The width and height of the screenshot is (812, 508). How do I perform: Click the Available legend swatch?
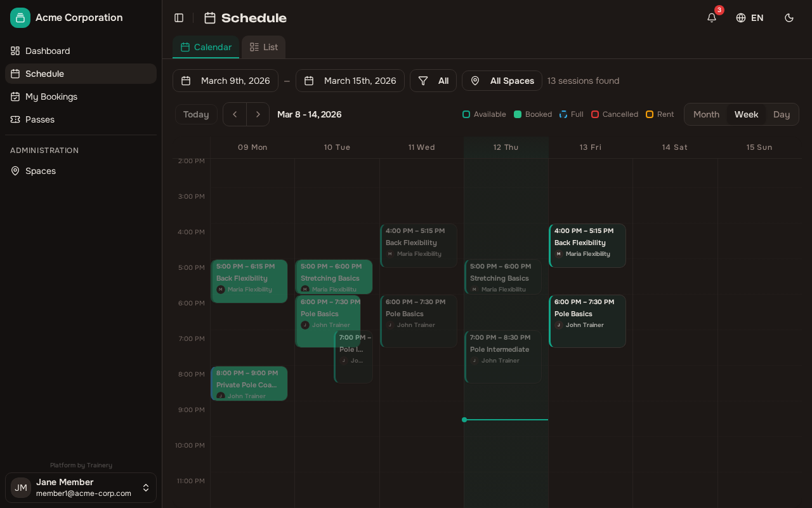466,114
